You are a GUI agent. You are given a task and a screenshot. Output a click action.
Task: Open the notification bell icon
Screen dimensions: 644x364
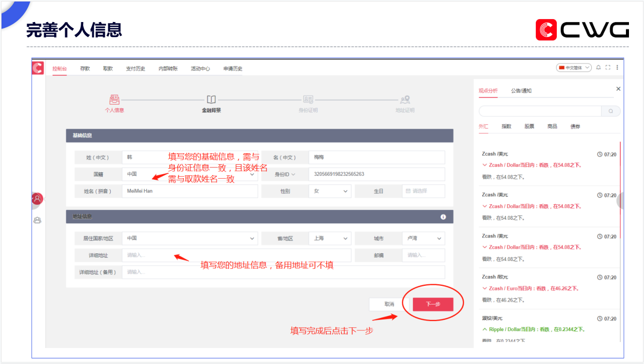pyautogui.click(x=598, y=68)
